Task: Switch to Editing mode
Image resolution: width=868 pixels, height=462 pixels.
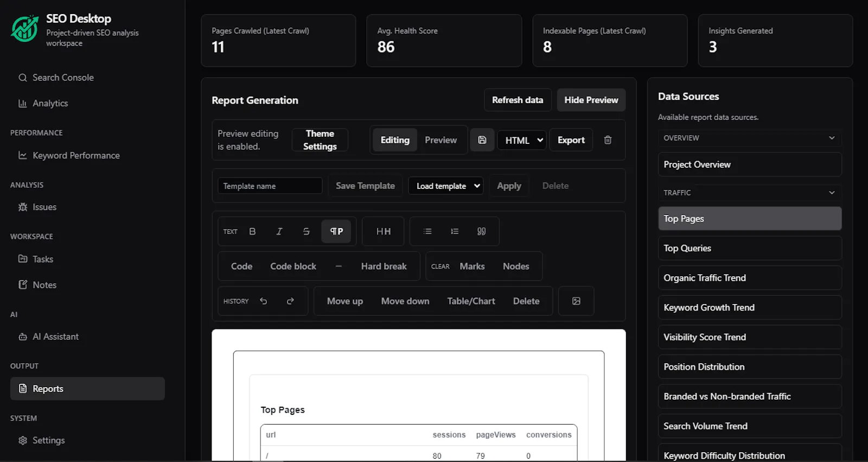Action: point(395,140)
